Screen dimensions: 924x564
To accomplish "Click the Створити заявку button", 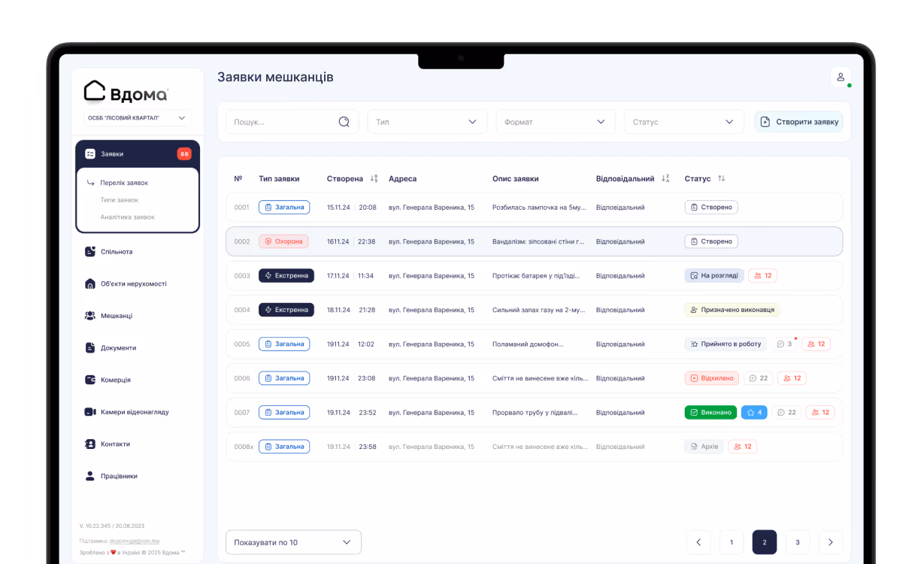I will [798, 122].
